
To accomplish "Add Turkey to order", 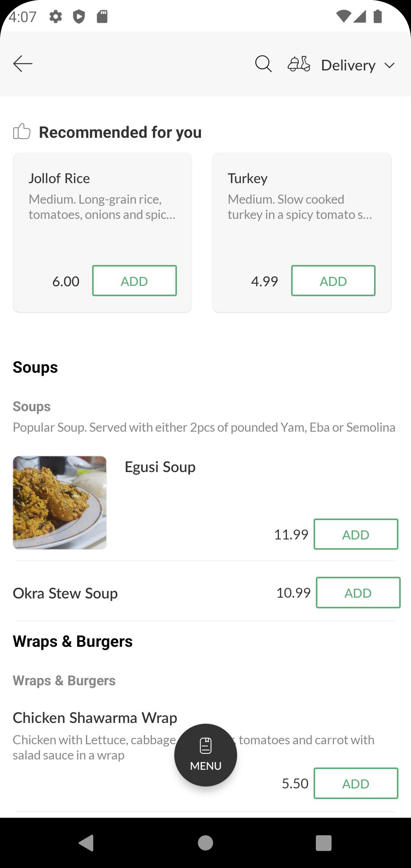I will pos(333,281).
